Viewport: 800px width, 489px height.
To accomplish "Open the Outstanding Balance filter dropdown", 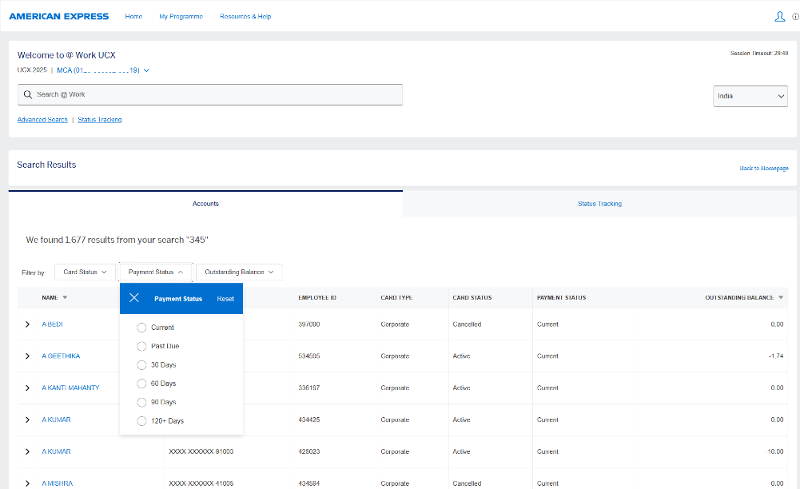I will click(238, 272).
